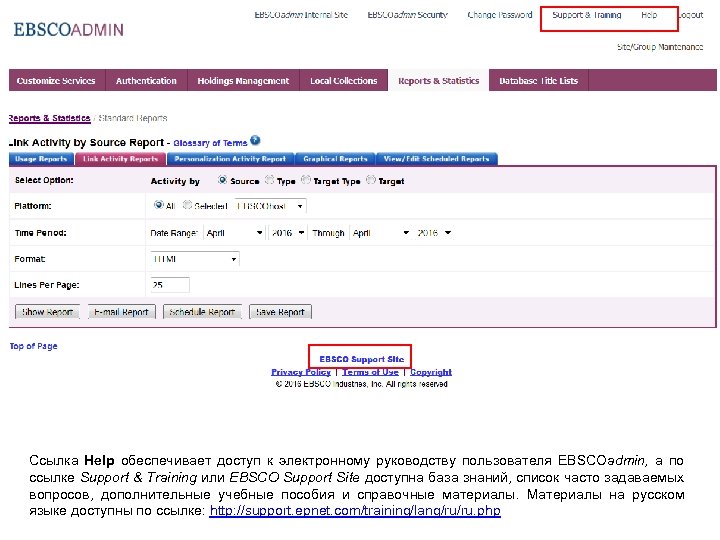Click the EBSCOadmin Security link
720x540 pixels.
[407, 15]
